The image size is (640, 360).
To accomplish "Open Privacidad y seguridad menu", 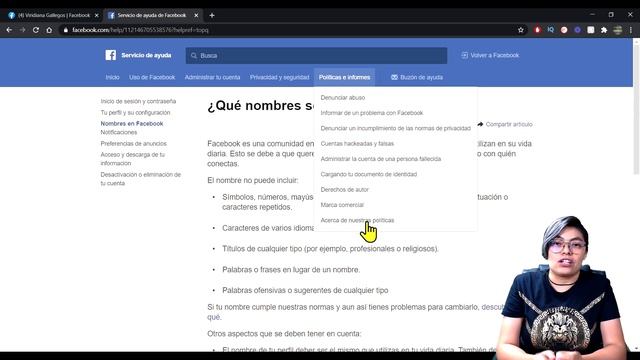I will (x=280, y=77).
